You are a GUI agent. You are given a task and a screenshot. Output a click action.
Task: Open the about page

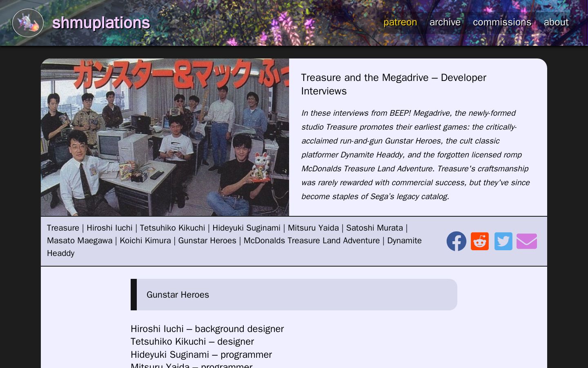[x=556, y=22]
